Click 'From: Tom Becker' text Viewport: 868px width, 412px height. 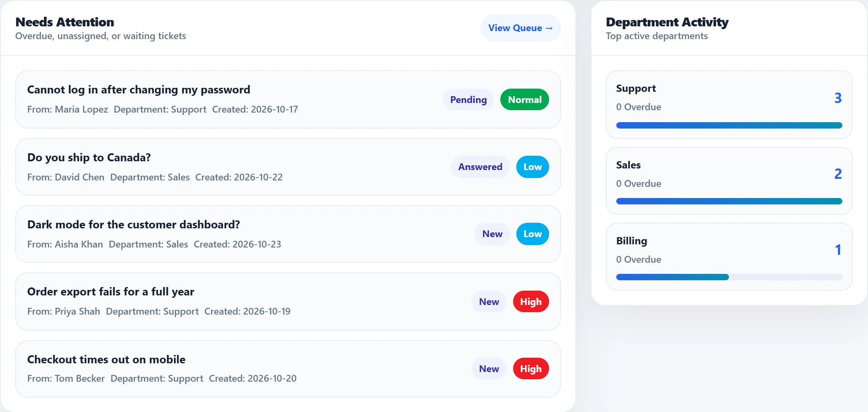[66, 378]
